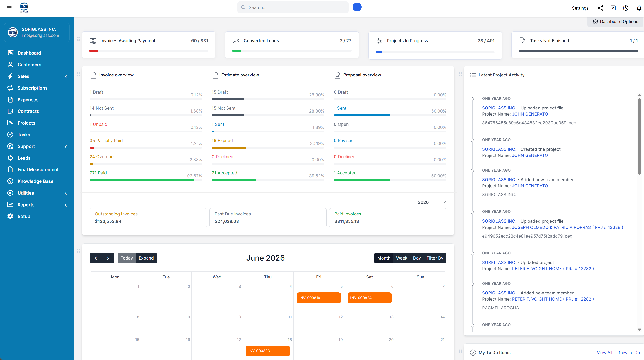Open calendar event INV-000819
The image size is (644, 360).
(319, 298)
